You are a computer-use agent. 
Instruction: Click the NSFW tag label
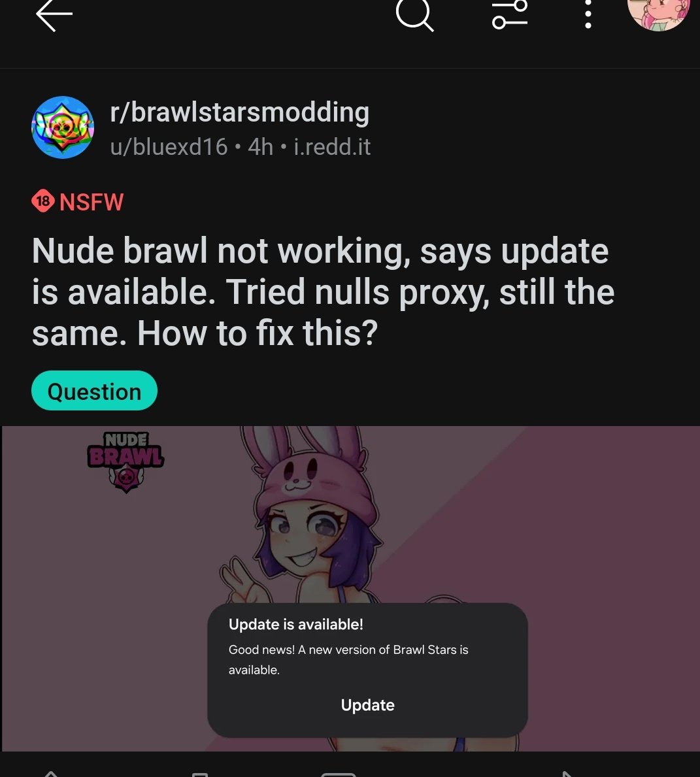[x=92, y=202]
